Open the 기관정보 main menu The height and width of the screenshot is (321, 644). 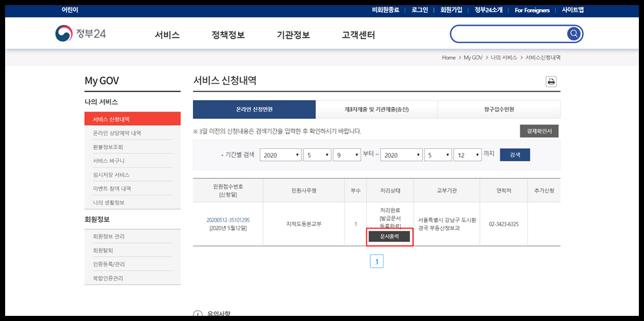(293, 35)
